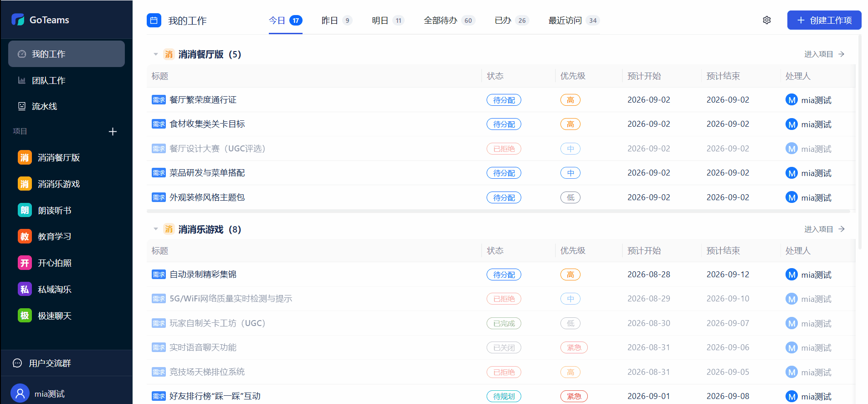868x404 pixels.
Task: Switch to the 明日 tab
Action: click(x=388, y=21)
